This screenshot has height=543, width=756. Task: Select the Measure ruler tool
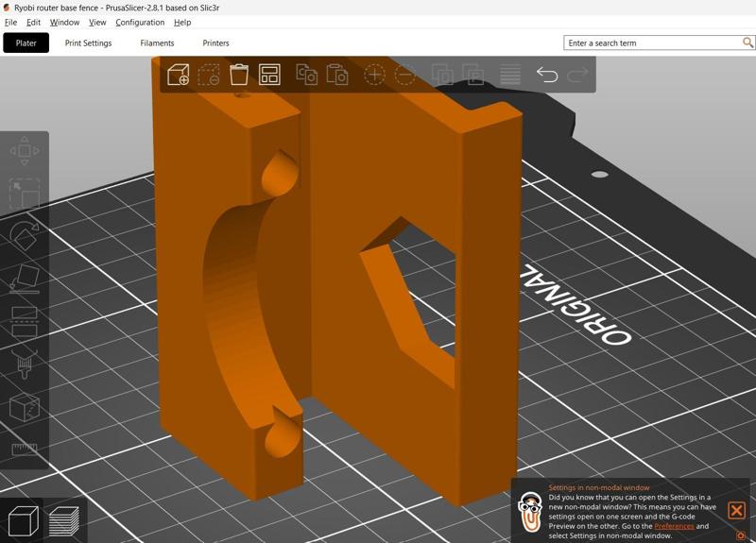tap(24, 450)
